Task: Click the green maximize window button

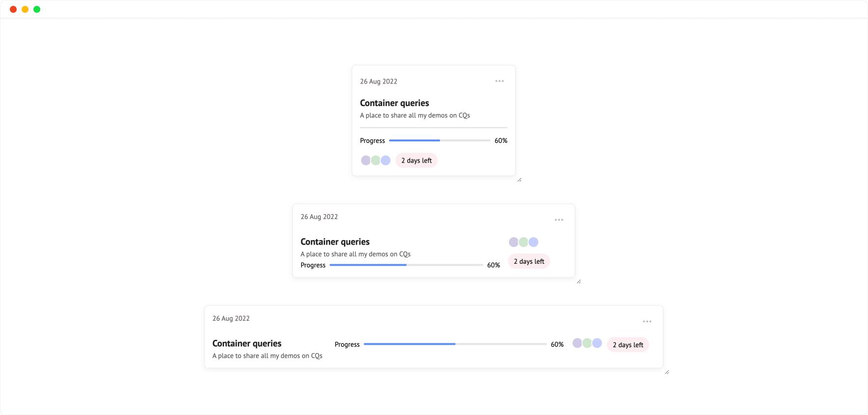Action: coord(37,9)
